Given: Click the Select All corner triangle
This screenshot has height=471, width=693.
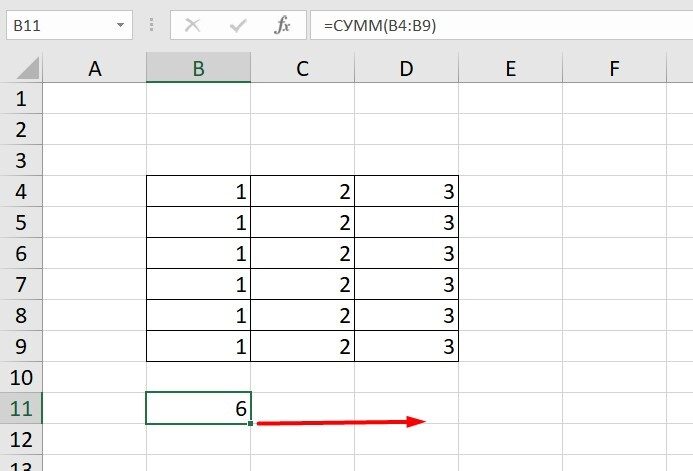Looking at the screenshot, I should [27, 68].
